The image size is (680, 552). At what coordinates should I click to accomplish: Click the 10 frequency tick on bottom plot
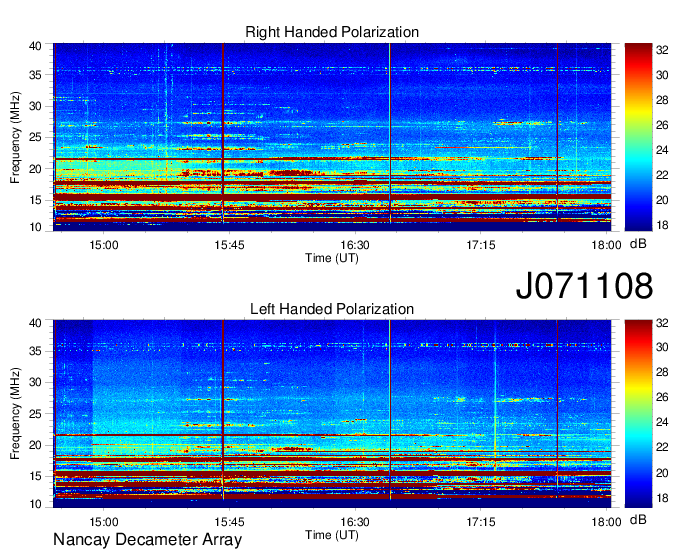[x=35, y=505]
